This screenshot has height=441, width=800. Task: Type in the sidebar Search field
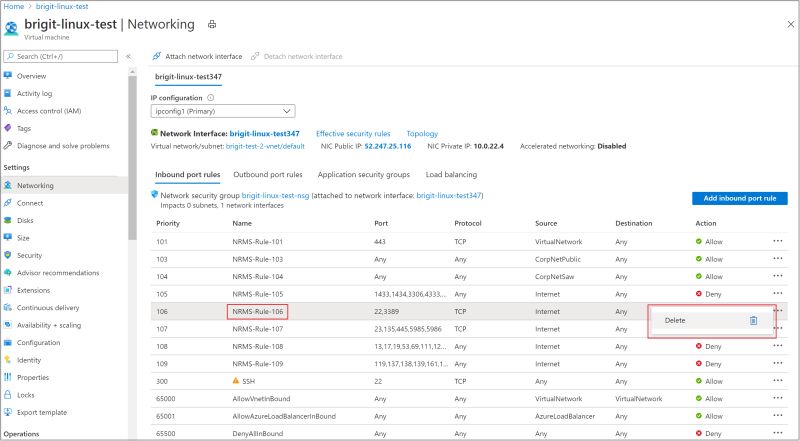coord(66,56)
